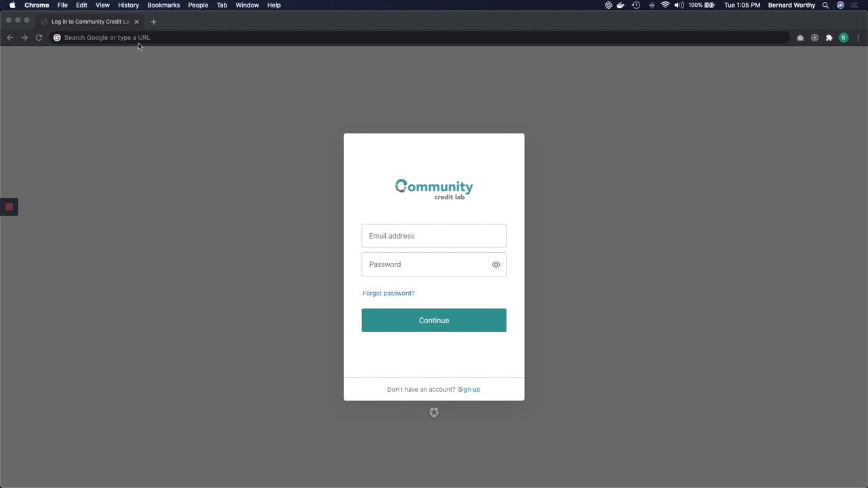Image resolution: width=868 pixels, height=488 pixels.
Task: Toggle password visibility eye icon
Action: 496,264
